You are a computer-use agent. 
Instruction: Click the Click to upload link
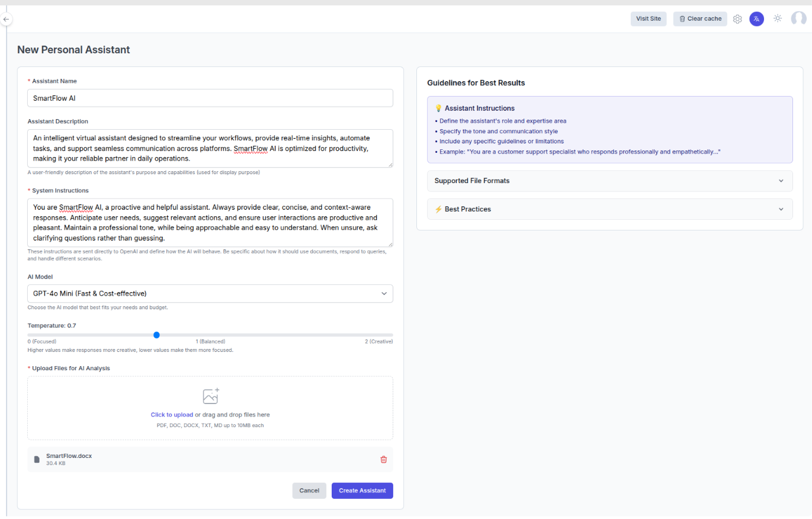click(x=172, y=414)
